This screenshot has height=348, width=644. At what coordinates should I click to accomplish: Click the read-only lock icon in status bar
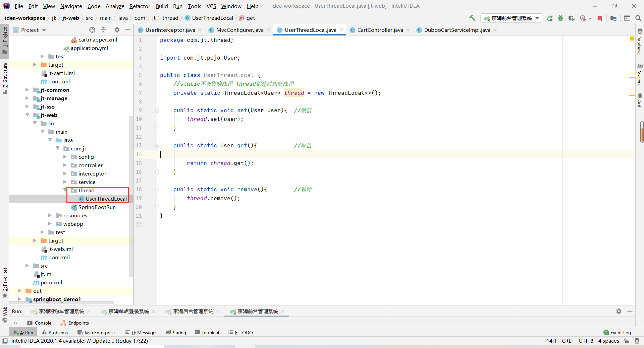pyautogui.click(x=626, y=341)
